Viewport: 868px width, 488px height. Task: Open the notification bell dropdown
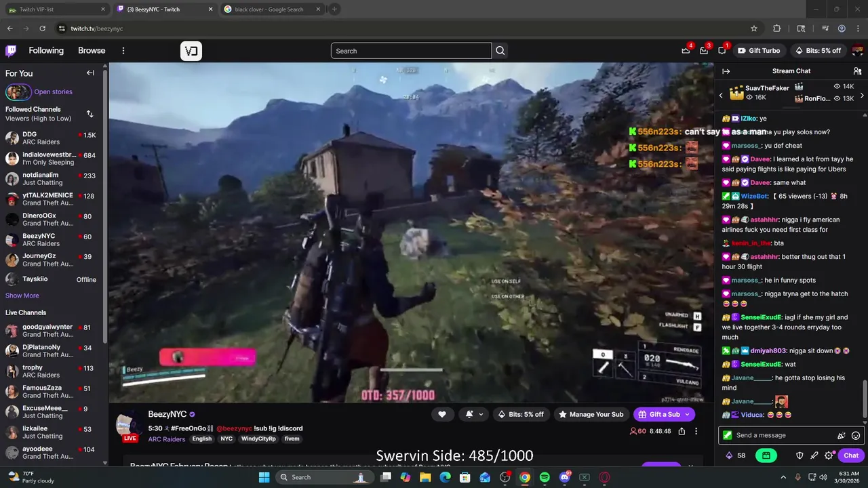click(x=474, y=414)
